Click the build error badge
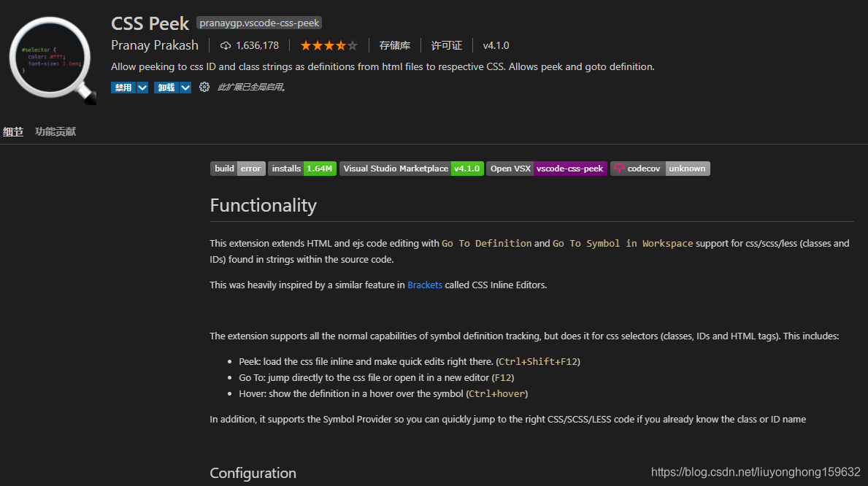This screenshot has height=486, width=868. pos(238,169)
